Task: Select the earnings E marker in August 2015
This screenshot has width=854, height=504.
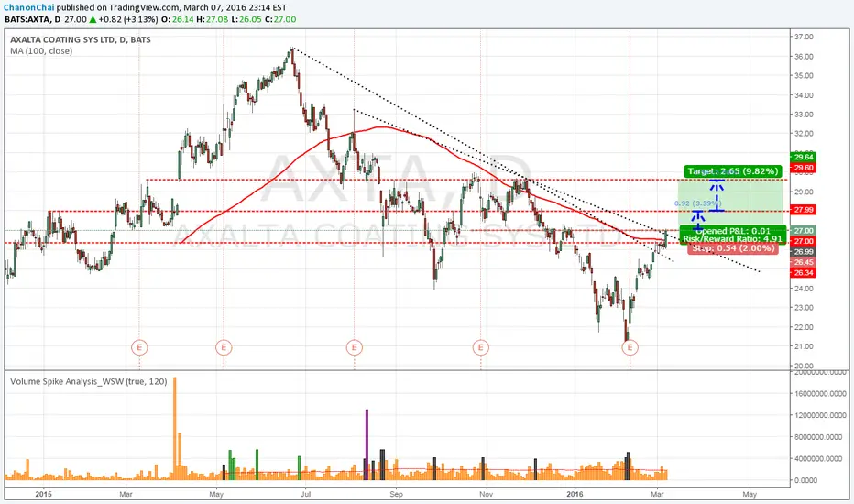Action: click(355, 347)
